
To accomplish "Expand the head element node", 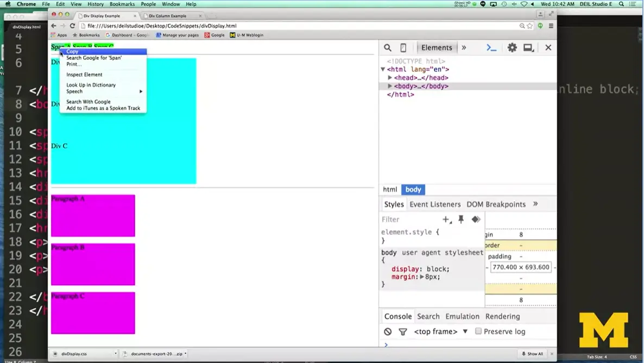I will pyautogui.click(x=390, y=78).
